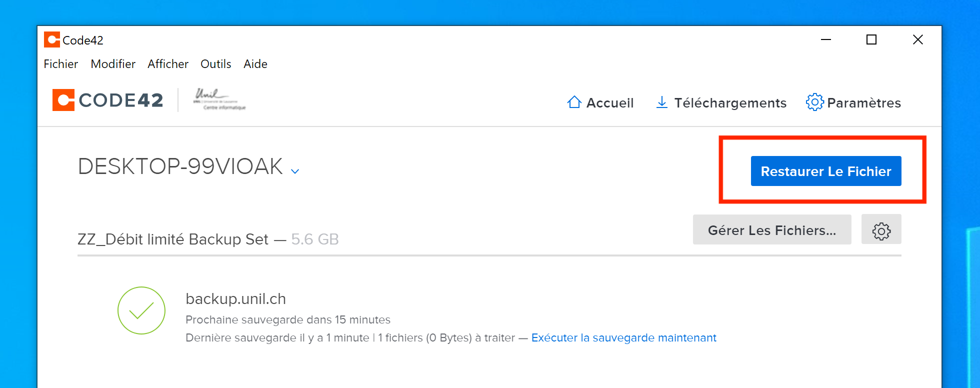Click the orange CODE42 header logo
Screen dimensions: 980x388
(63, 100)
